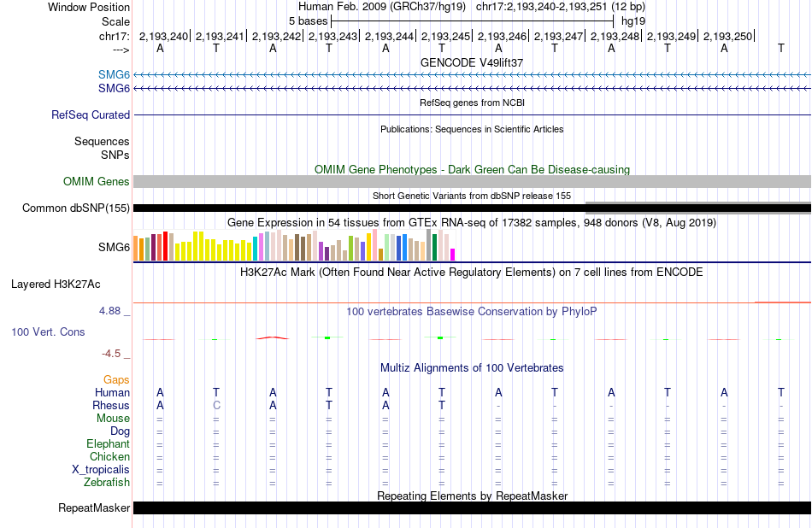The width and height of the screenshot is (812, 528).
Task: Click the Elephant alignment row label
Action: 108,444
